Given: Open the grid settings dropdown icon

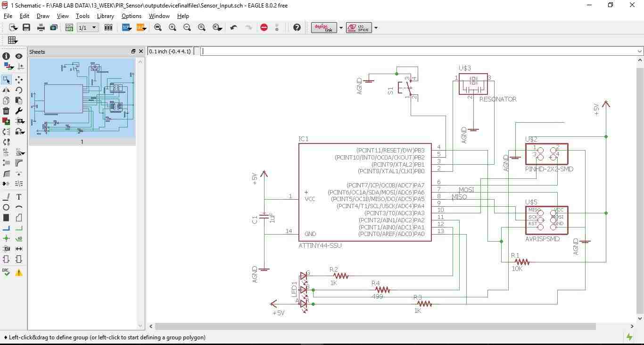Looking at the screenshot, I should pyautogui.click(x=12, y=41).
